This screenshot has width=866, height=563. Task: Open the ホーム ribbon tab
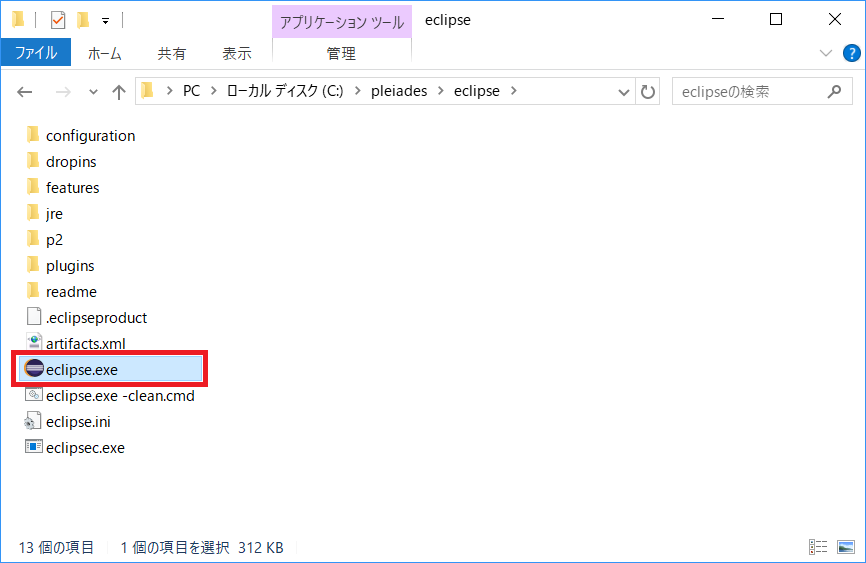[104, 54]
